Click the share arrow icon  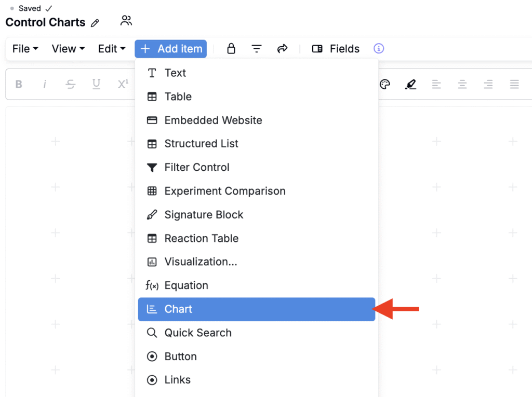[x=282, y=49]
